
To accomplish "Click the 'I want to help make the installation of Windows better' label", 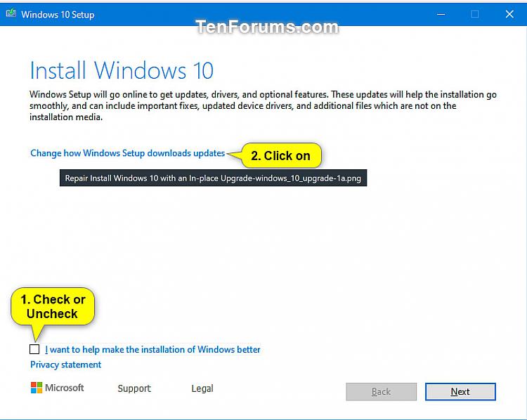I will click(152, 350).
